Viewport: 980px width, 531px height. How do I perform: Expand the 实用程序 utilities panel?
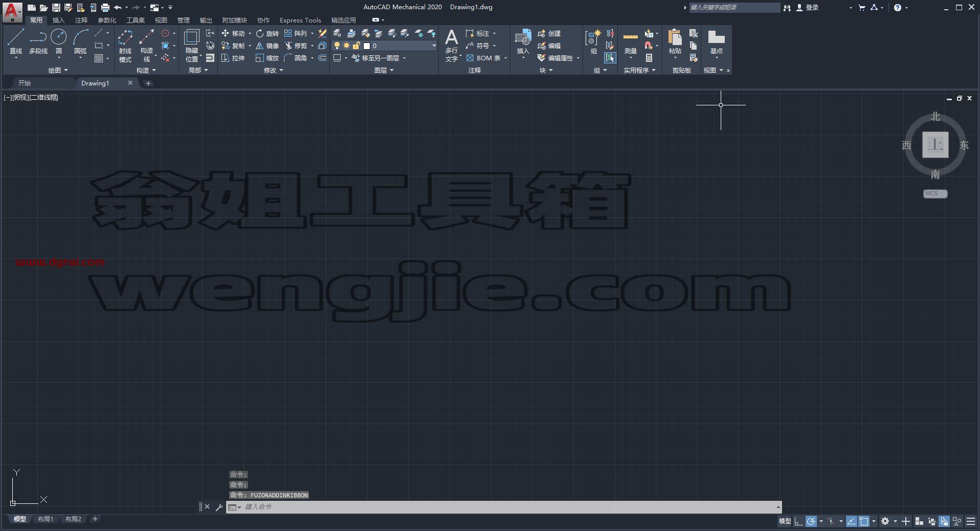click(639, 70)
